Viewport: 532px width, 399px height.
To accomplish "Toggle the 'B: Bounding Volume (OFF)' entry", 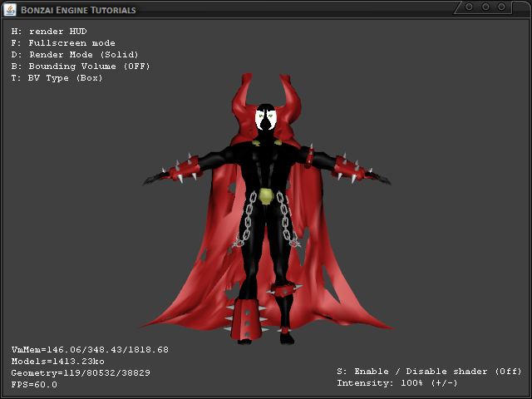I will 81,66.
